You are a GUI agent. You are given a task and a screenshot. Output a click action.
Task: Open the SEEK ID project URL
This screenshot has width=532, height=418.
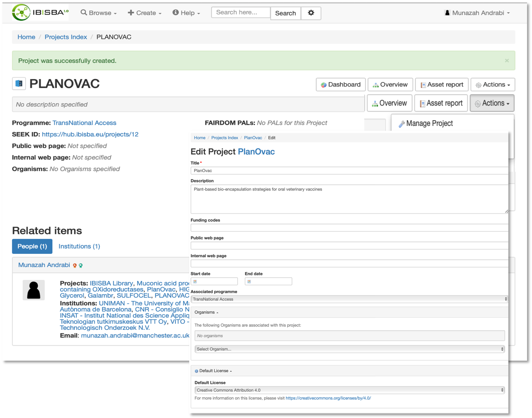pos(90,134)
